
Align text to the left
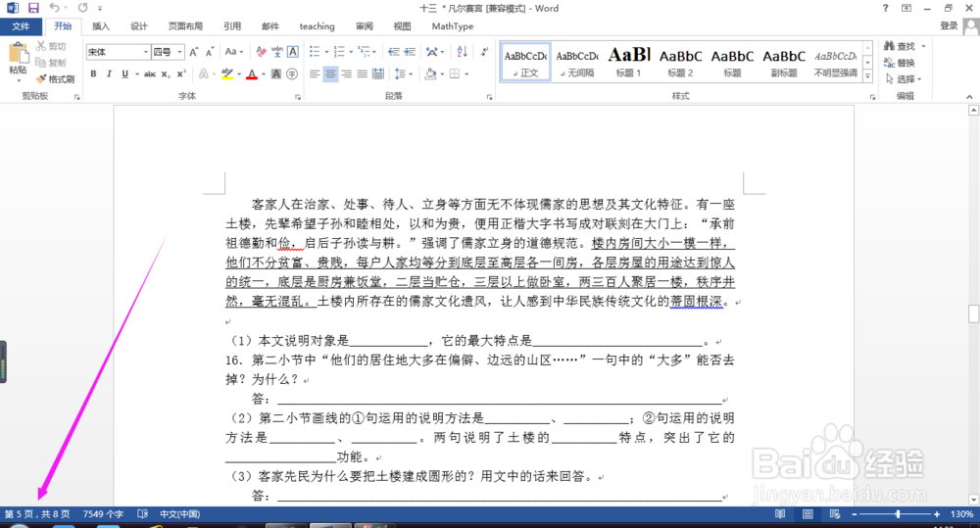pyautogui.click(x=315, y=73)
